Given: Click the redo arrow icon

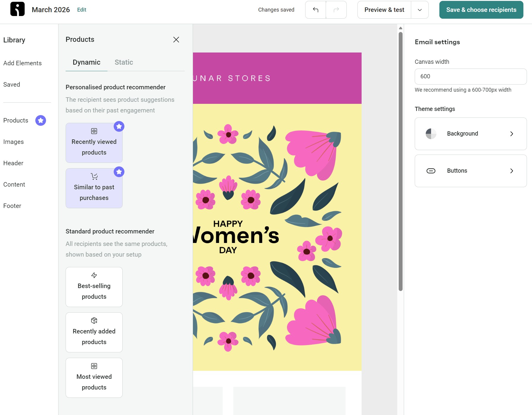Looking at the screenshot, I should click(x=336, y=9).
